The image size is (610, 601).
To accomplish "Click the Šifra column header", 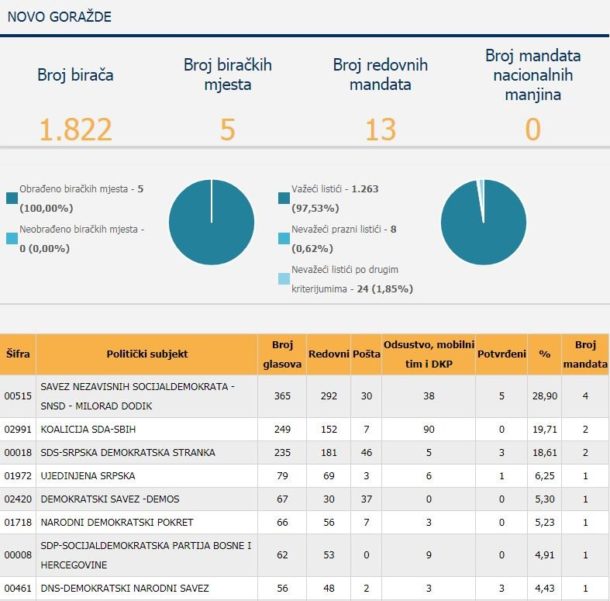I will (18, 354).
